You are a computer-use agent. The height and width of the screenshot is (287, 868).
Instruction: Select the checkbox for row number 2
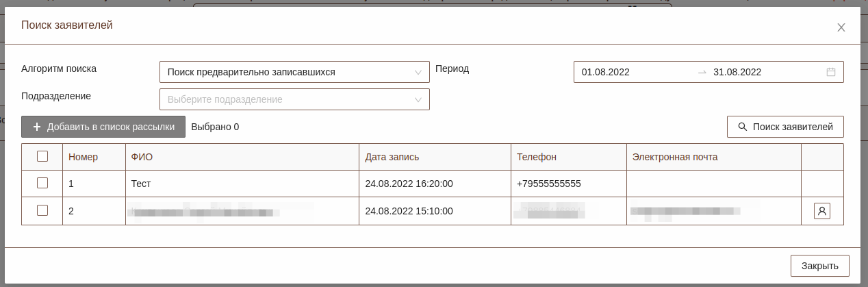pos(42,210)
